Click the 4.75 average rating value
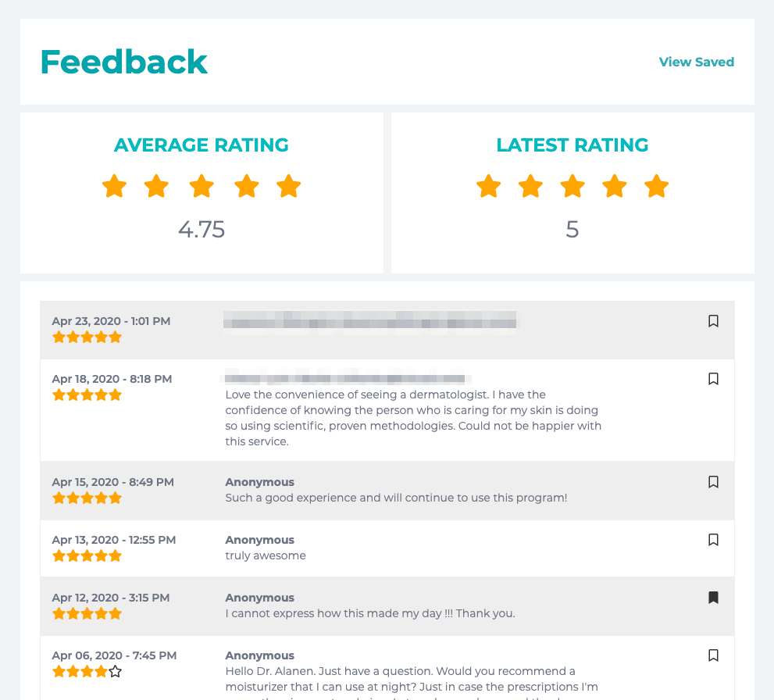This screenshot has height=700, width=774. [202, 230]
